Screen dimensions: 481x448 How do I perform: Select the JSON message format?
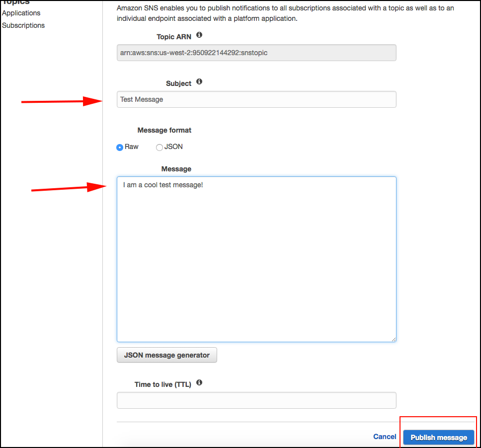[159, 148]
